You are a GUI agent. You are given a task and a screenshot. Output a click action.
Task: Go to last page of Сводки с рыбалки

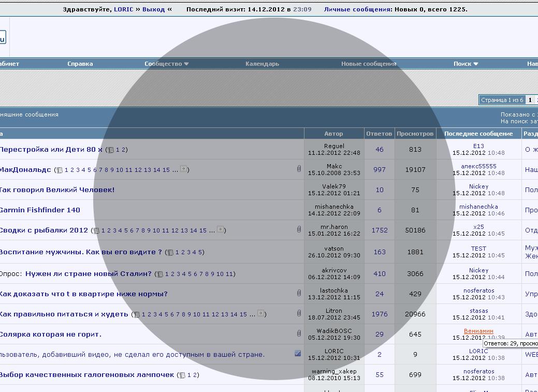221,230
